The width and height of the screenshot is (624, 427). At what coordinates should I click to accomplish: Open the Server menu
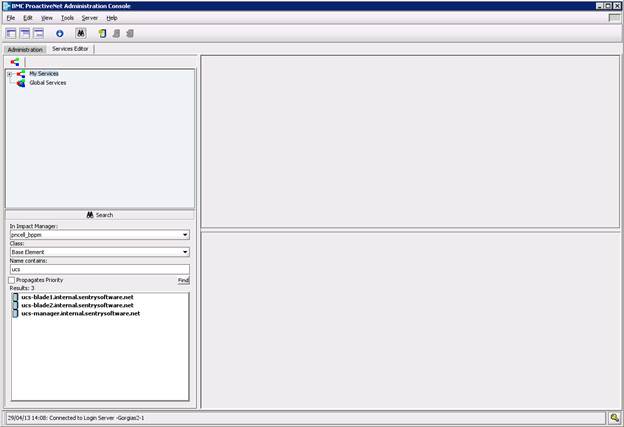90,18
